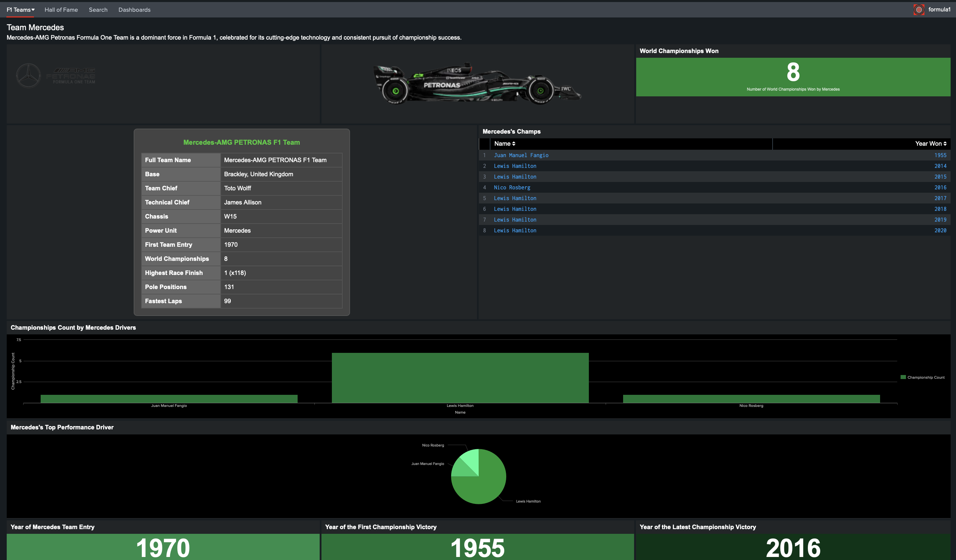
Task: Click year value 2016 in champs table
Action: click(x=940, y=187)
